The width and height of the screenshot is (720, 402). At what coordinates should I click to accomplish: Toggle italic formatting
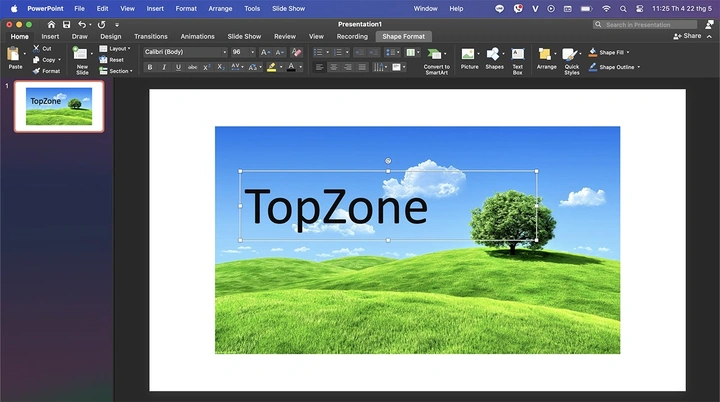coord(164,67)
